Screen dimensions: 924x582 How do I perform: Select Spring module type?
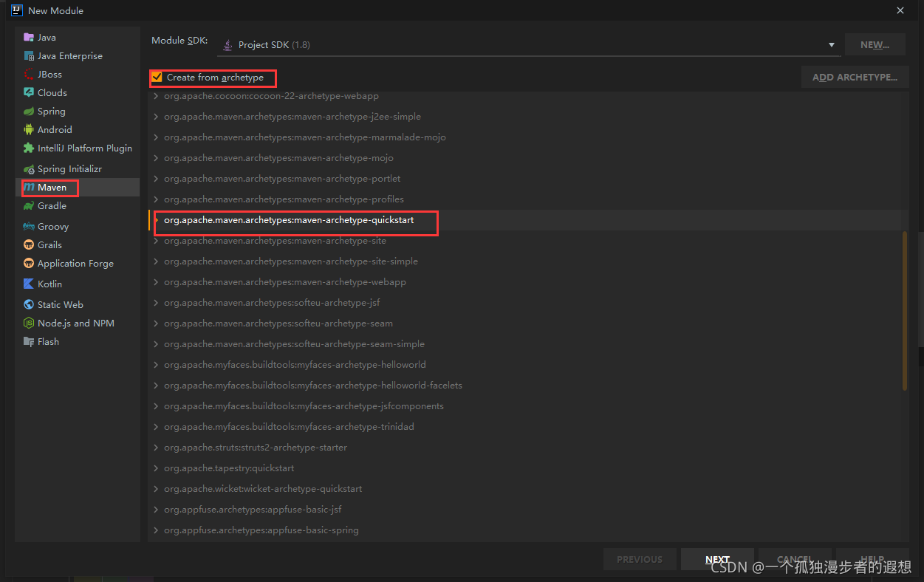pyautogui.click(x=77, y=111)
